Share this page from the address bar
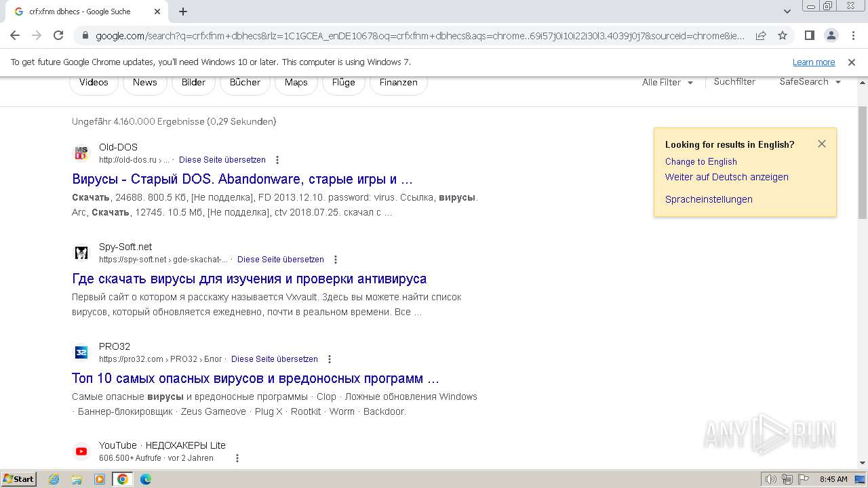 pos(761,35)
